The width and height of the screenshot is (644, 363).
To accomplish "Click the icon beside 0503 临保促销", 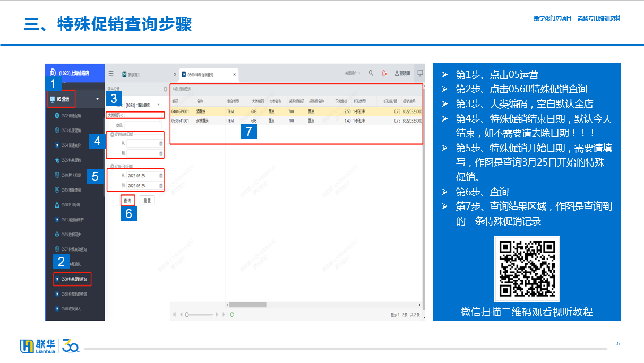I will (57, 130).
